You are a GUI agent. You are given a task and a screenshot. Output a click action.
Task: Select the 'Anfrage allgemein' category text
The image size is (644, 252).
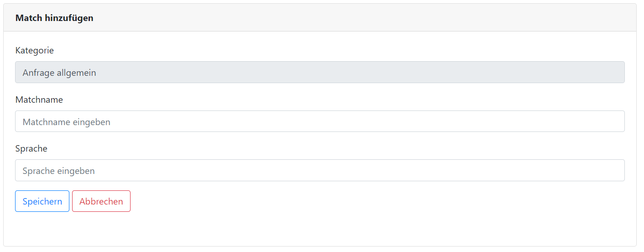59,73
